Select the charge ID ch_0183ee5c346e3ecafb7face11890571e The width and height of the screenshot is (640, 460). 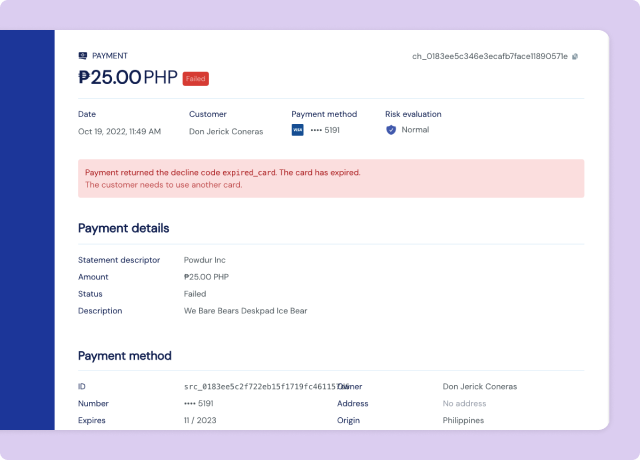pyautogui.click(x=490, y=56)
